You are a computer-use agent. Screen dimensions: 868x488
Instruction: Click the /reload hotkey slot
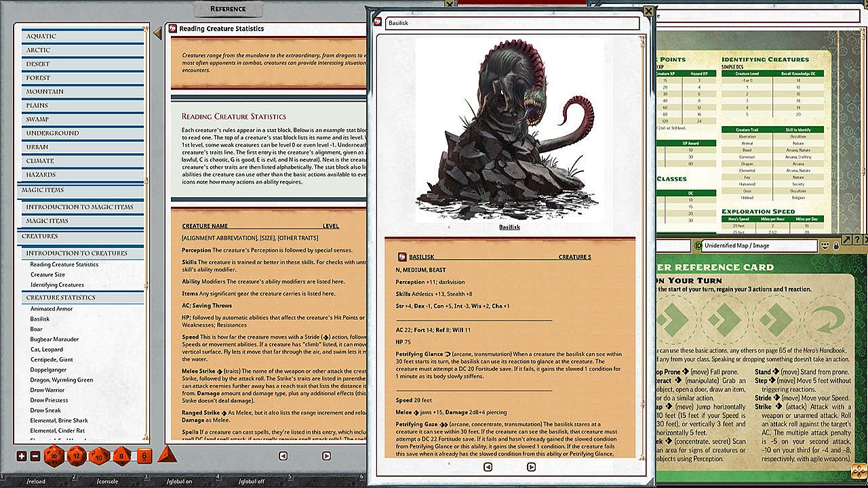point(37,481)
